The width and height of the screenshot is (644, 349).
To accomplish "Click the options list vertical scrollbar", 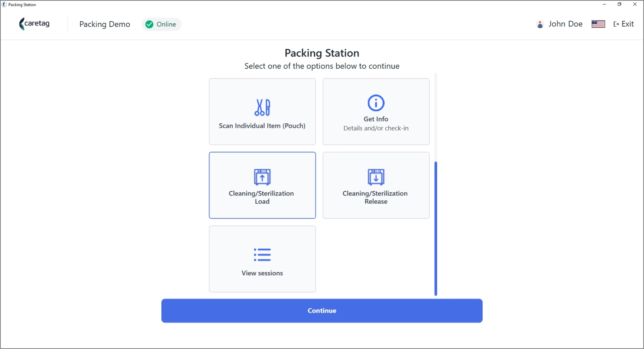I will (436, 228).
